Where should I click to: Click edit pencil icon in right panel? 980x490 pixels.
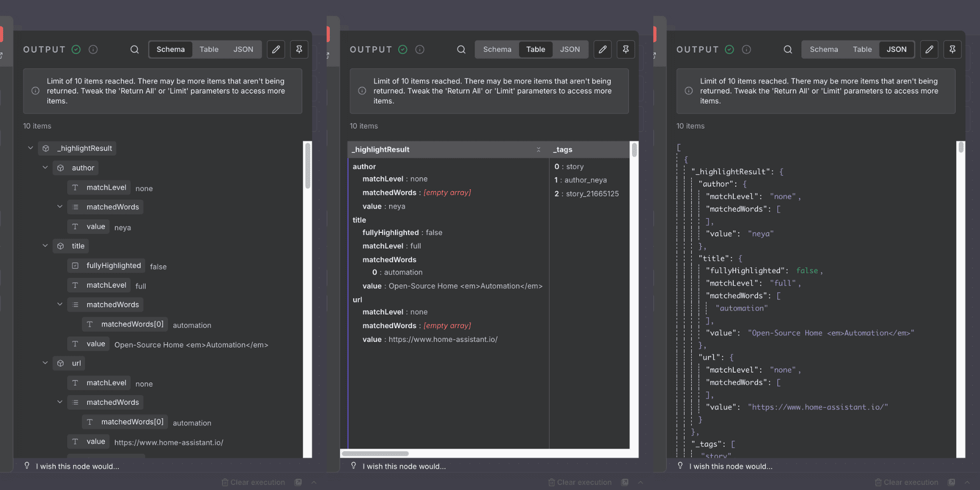(929, 49)
